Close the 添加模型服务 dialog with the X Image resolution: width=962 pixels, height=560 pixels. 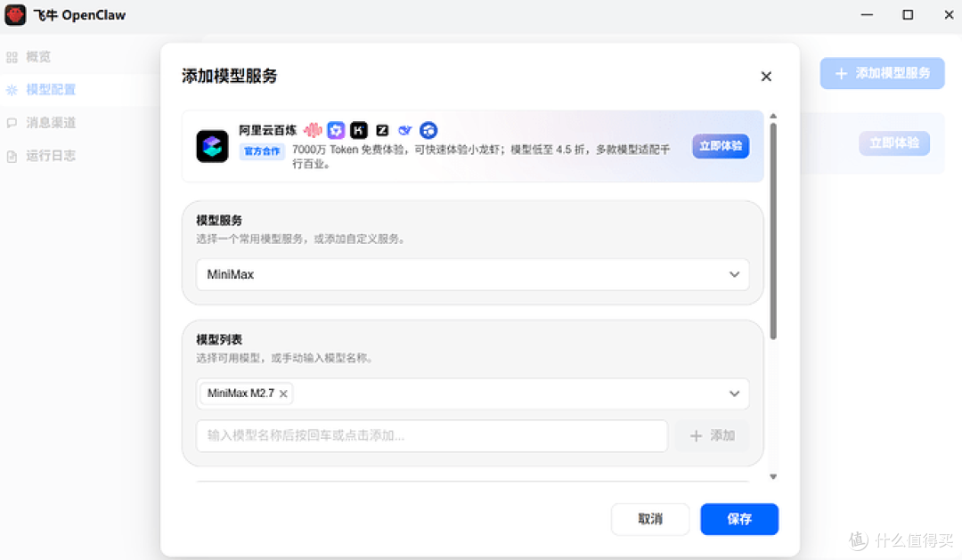pyautogui.click(x=766, y=77)
